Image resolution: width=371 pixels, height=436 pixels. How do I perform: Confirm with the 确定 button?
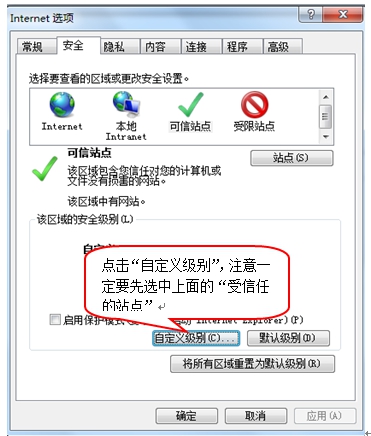[187, 416]
